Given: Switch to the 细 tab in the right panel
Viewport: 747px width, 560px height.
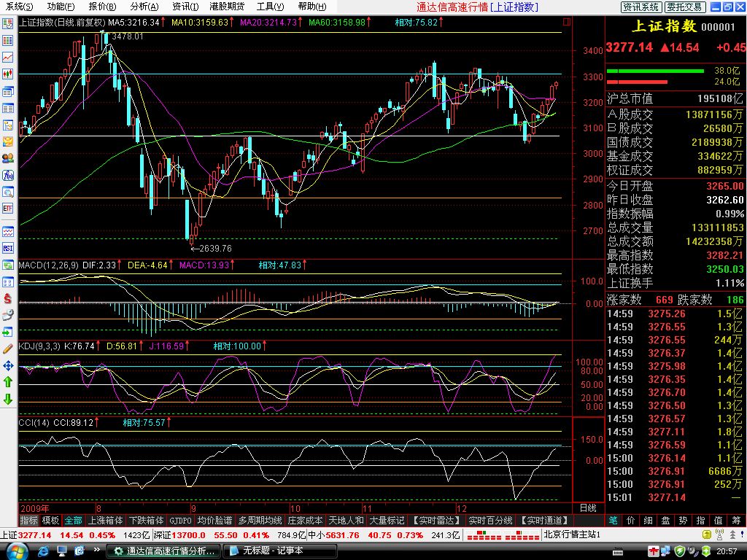Looking at the screenshot, I should tap(649, 521).
